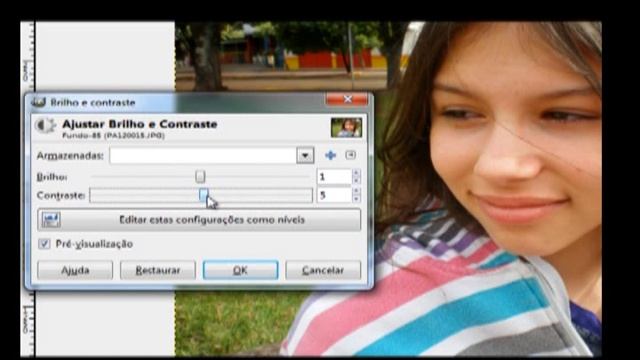Click the Contraste slider handle
Image resolution: width=640 pixels, height=360 pixels.
click(204, 195)
